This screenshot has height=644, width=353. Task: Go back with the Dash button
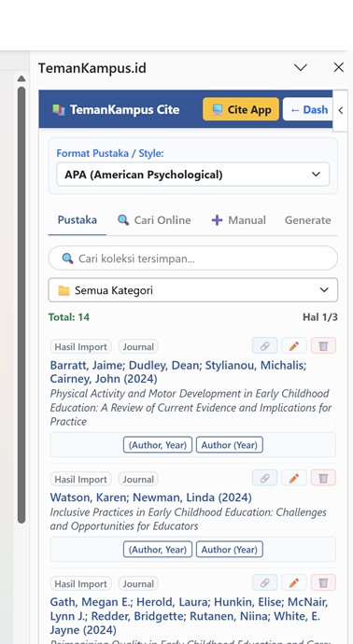click(308, 109)
